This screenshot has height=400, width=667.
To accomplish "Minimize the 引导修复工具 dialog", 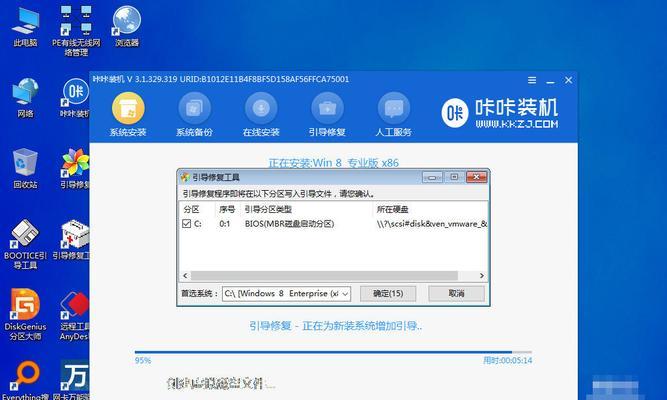I will [x=432, y=177].
